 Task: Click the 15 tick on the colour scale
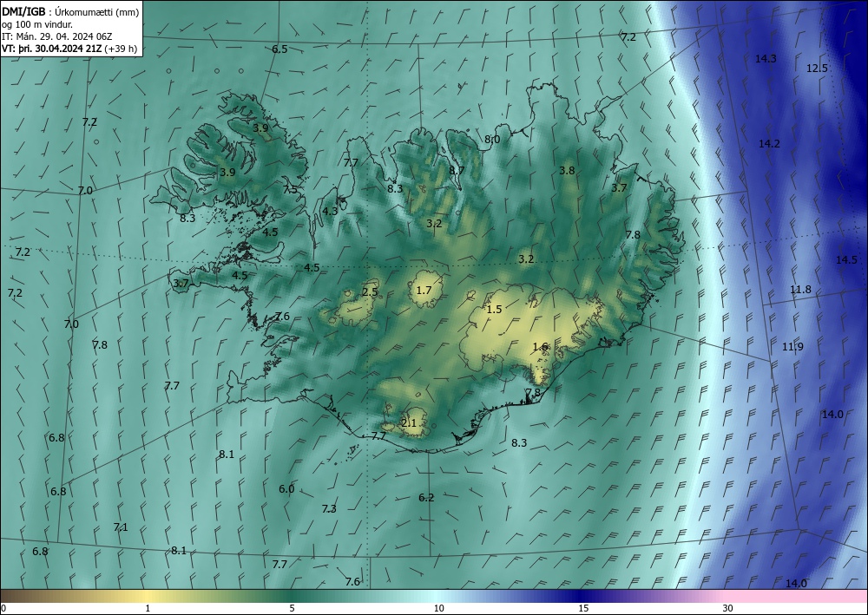[583, 609]
